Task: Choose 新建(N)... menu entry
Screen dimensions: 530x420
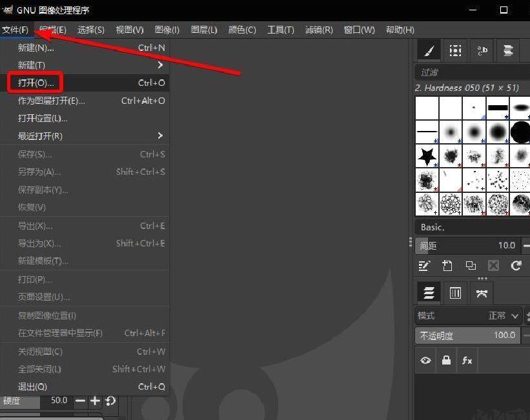Action: click(x=85, y=48)
